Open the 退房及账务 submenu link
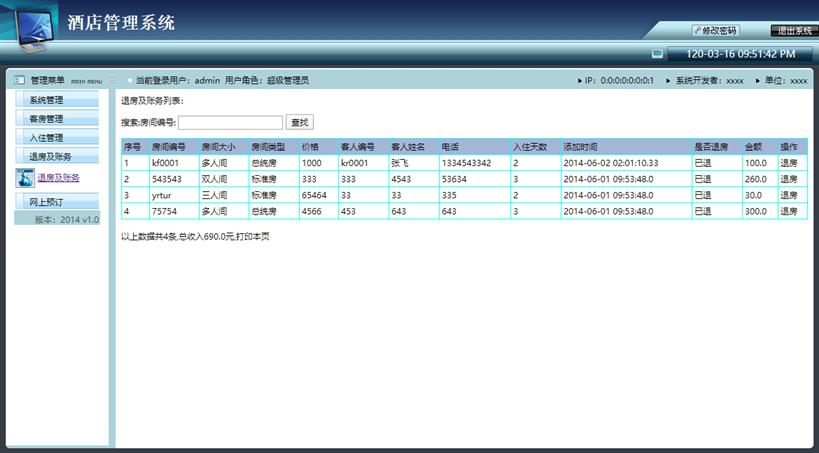 click(x=58, y=178)
